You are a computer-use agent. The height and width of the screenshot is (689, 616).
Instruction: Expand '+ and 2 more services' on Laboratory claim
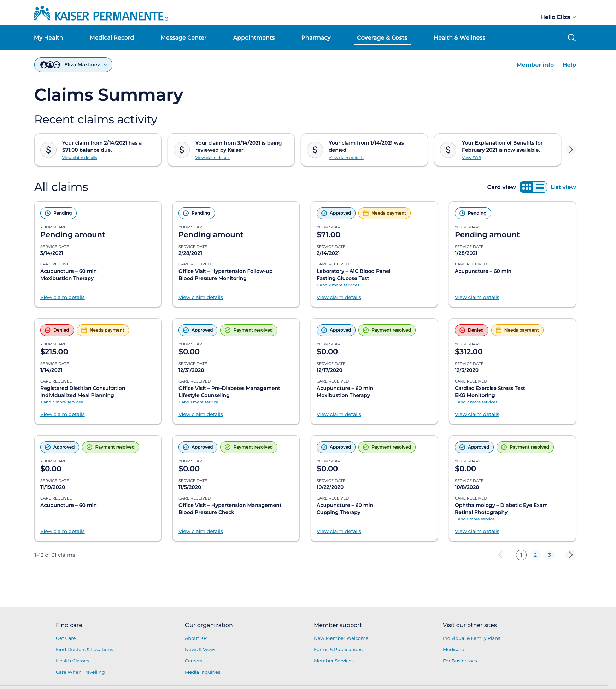(338, 285)
